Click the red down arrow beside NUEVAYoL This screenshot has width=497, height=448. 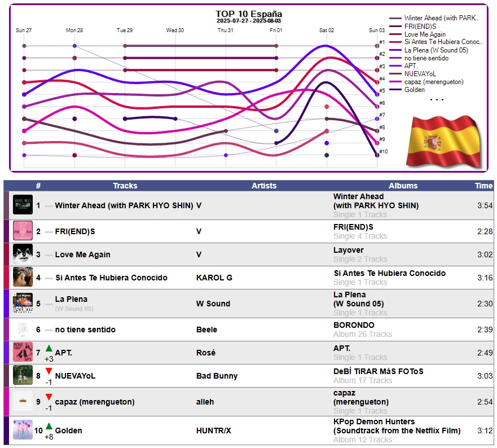pos(49,371)
